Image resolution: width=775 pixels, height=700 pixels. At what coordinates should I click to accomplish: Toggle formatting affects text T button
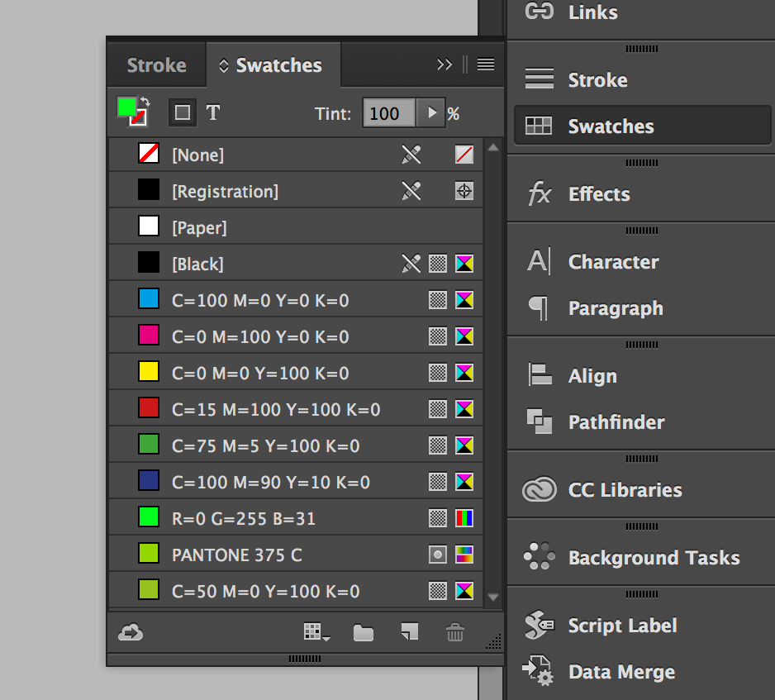click(213, 112)
